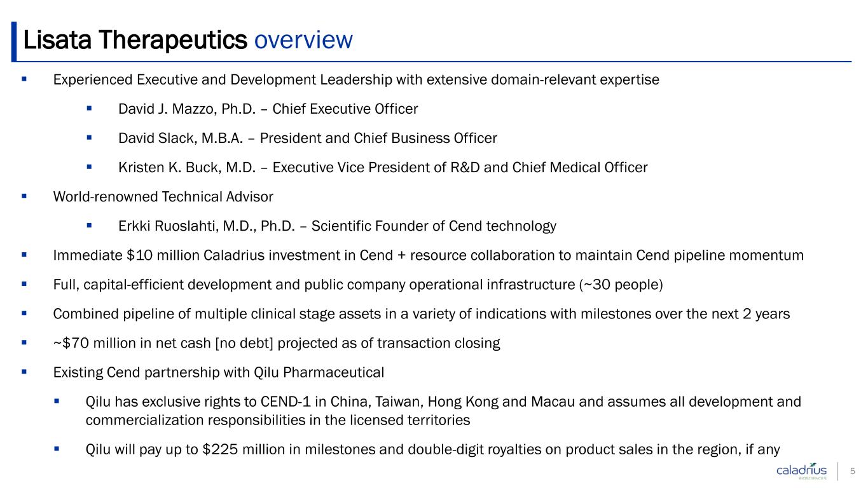Click the David Slack President line
868x488 pixels.
tap(308, 138)
